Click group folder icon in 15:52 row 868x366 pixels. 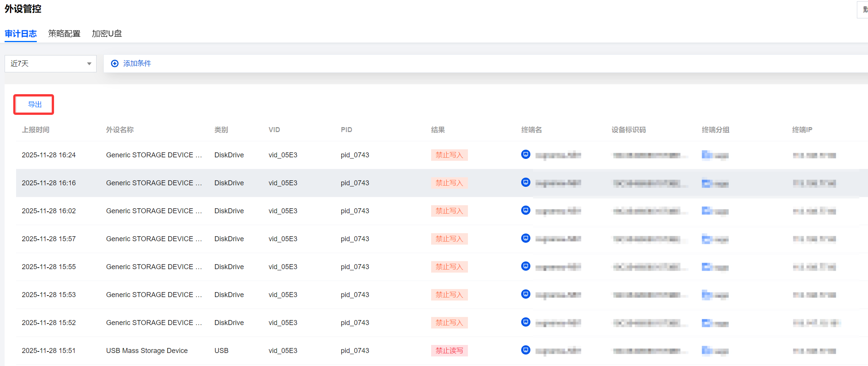[x=707, y=323]
